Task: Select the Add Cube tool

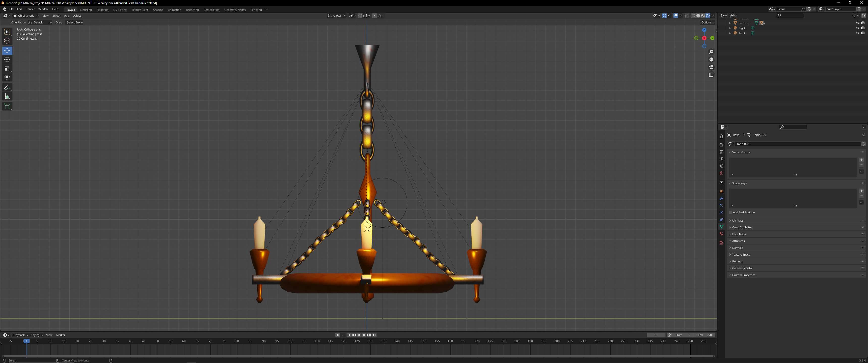Action: tap(7, 106)
